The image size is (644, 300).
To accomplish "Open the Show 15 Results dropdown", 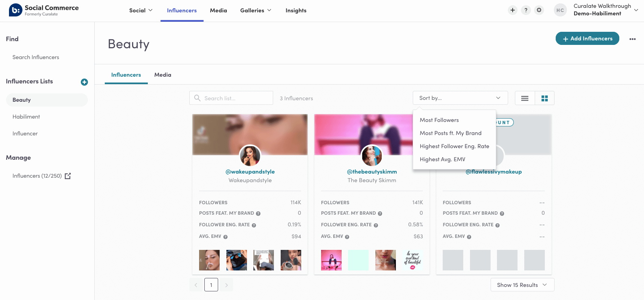I will point(522,285).
